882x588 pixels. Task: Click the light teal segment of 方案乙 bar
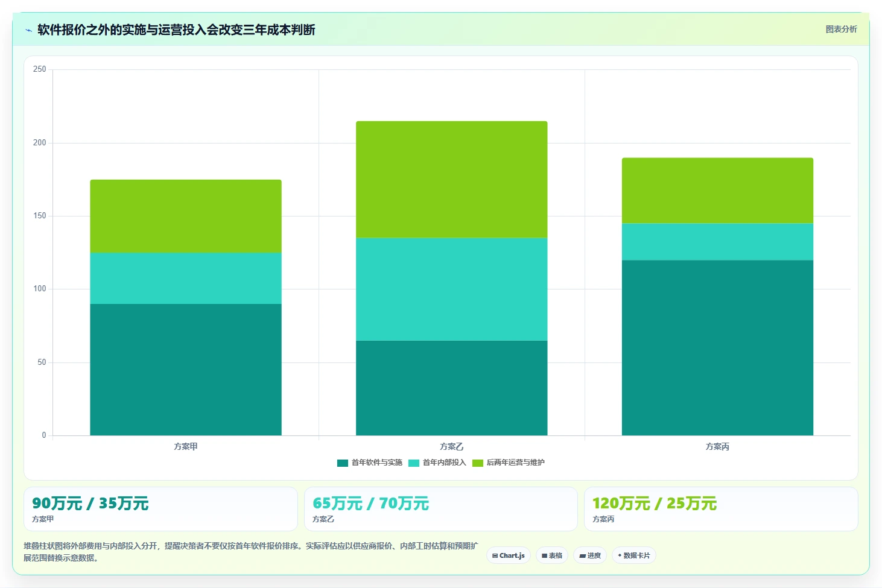pos(452,289)
